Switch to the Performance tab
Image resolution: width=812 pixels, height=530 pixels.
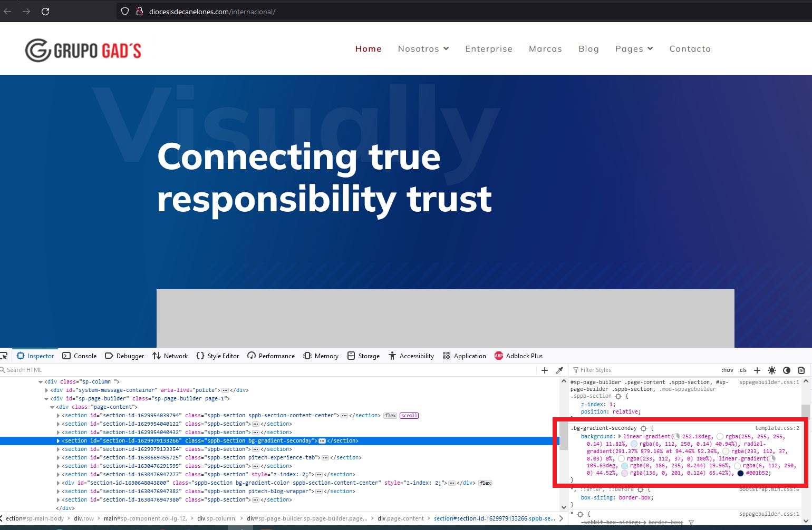tap(271, 356)
